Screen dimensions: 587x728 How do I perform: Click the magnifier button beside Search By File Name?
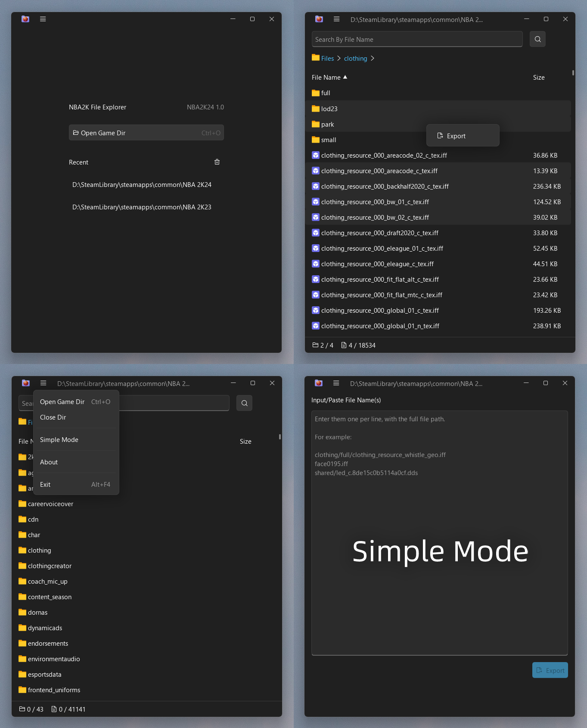(x=537, y=39)
